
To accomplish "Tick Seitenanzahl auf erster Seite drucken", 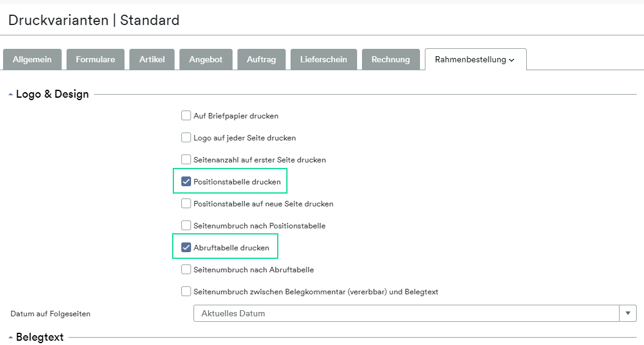I will point(186,159).
